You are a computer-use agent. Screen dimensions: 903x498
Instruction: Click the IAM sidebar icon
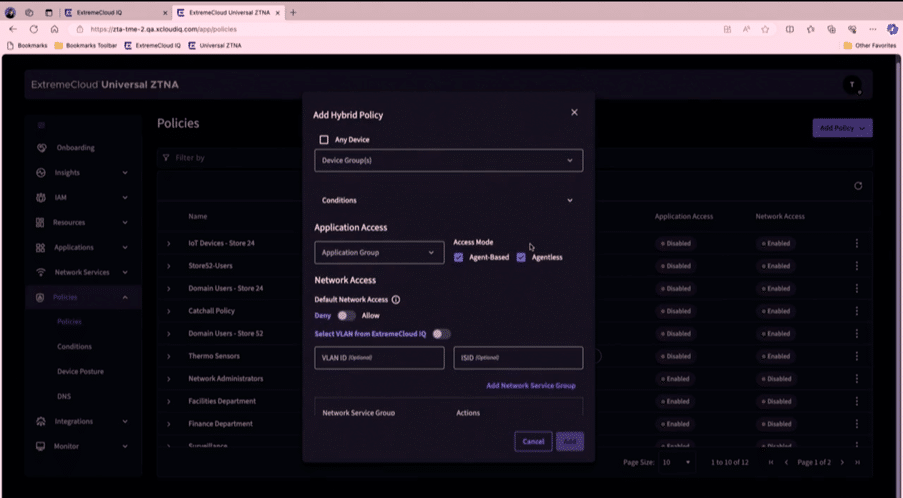(40, 197)
